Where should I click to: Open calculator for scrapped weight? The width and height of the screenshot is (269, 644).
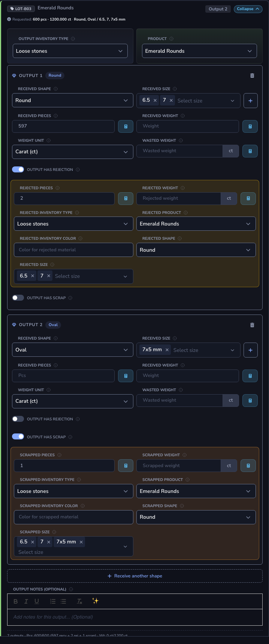tap(248, 466)
